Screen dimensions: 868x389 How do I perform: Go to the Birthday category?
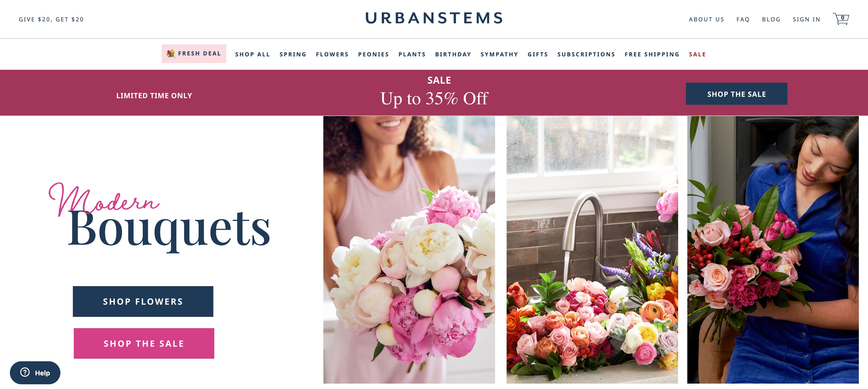point(453,54)
